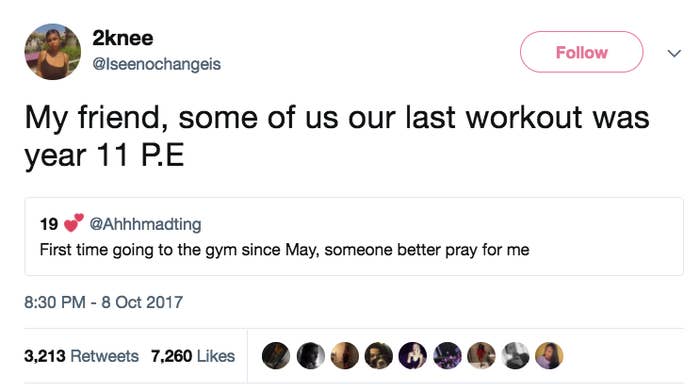Open the first liker avatar
The height and width of the screenshot is (391, 700).
tap(276, 356)
